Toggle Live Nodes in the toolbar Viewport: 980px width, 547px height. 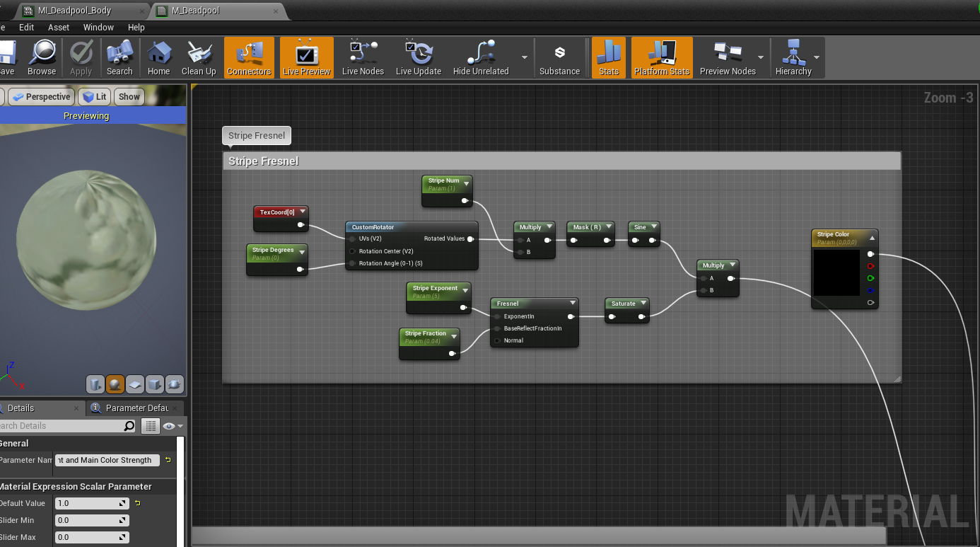(363, 57)
